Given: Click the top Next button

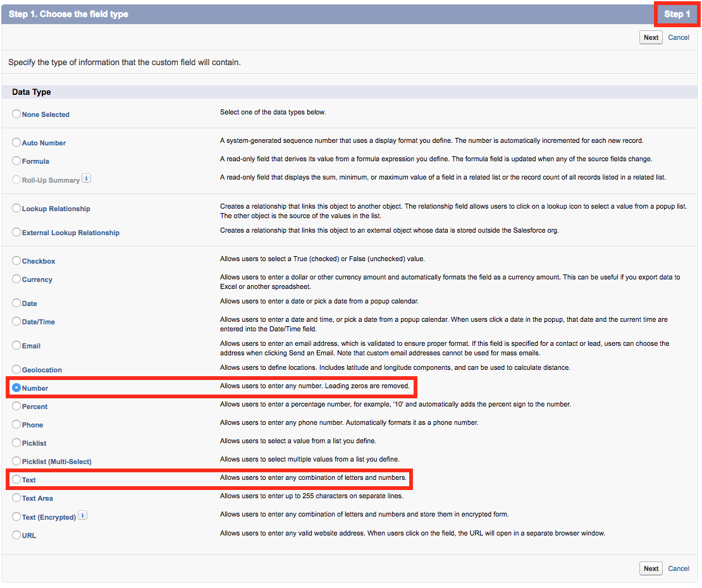Looking at the screenshot, I should (651, 37).
